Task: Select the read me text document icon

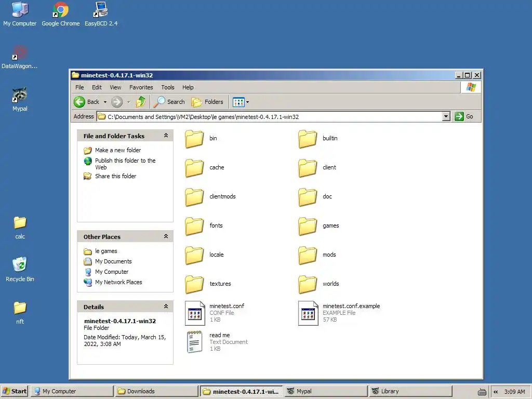Action: click(x=194, y=342)
